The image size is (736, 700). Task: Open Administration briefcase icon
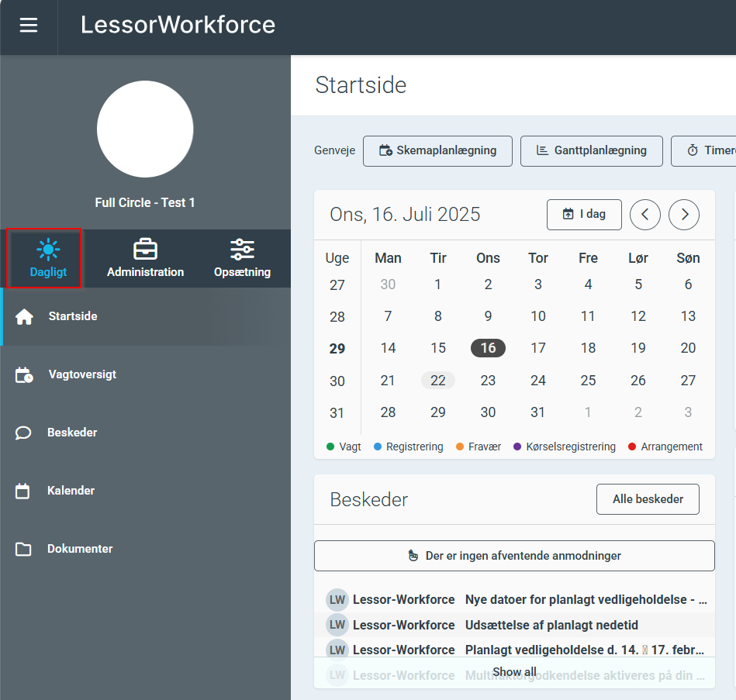pyautogui.click(x=145, y=250)
